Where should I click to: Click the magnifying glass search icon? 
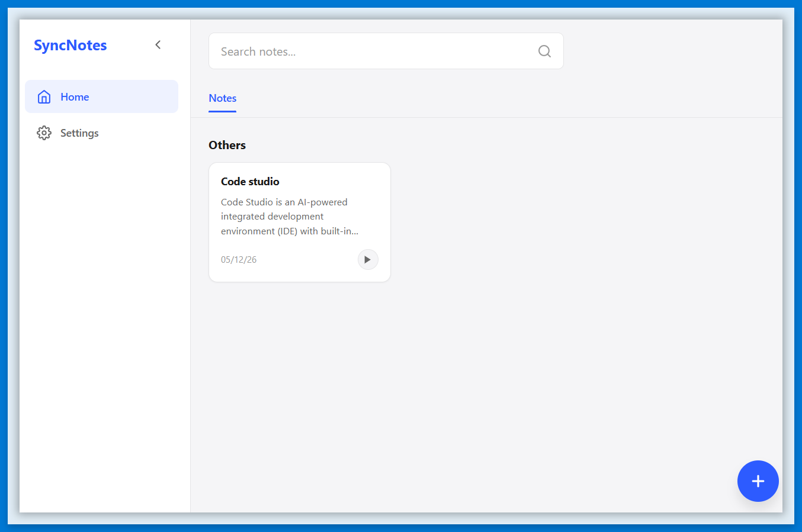click(544, 51)
